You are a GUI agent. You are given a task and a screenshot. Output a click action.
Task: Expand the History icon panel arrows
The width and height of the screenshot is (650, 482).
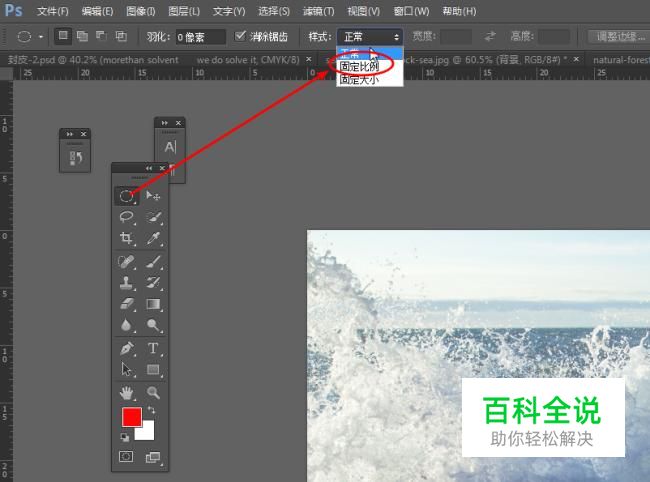pos(70,134)
